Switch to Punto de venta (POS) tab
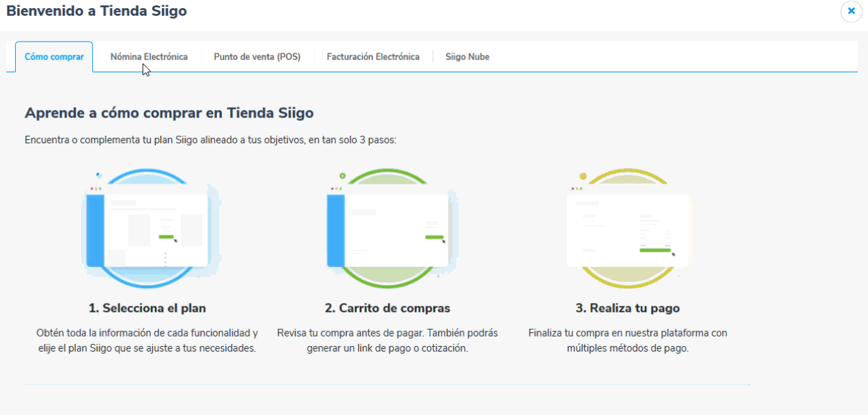The image size is (868, 415). (257, 57)
